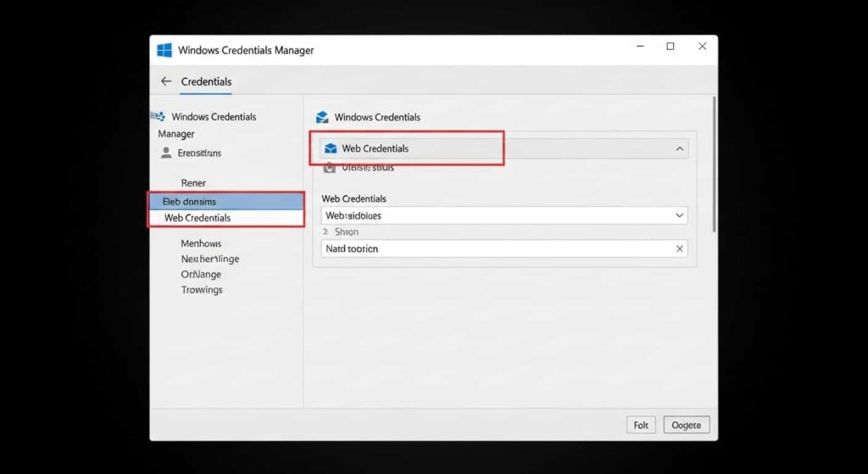Collapse the Web Credentials section with the chevron
Viewport: 868px width, 474px height.
[x=679, y=149]
